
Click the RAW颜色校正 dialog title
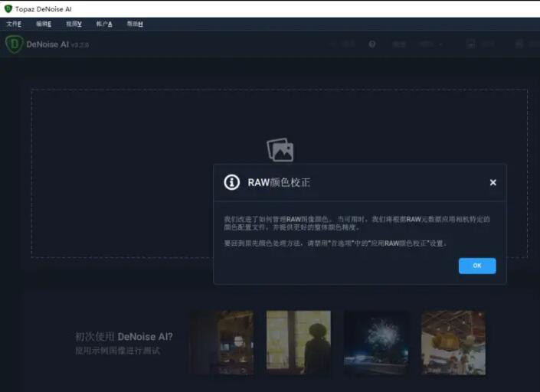tap(279, 182)
